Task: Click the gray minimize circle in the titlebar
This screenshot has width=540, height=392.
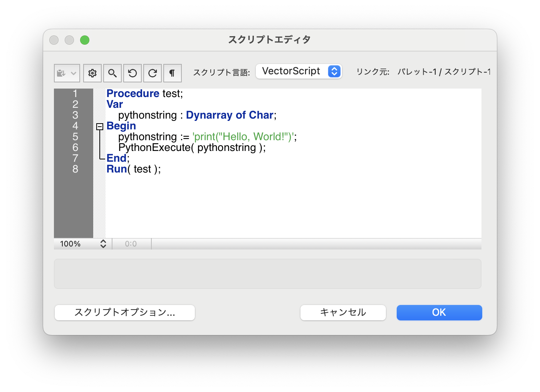Action: click(69, 40)
